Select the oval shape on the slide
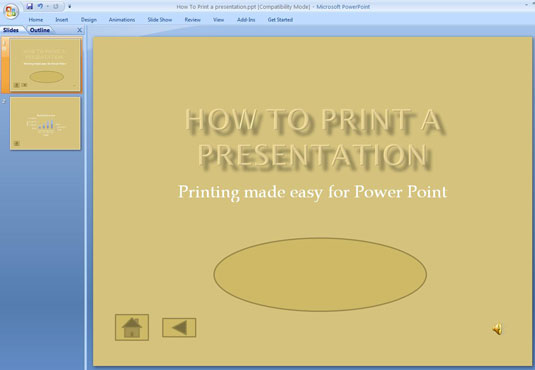Screen dimensions: 535x370 click(x=320, y=274)
